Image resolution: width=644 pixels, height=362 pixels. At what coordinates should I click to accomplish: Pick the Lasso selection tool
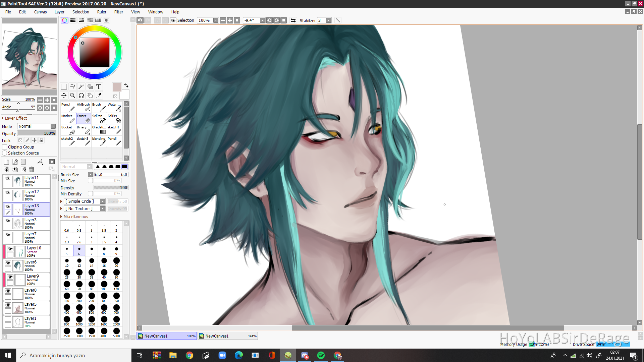pyautogui.click(x=72, y=86)
